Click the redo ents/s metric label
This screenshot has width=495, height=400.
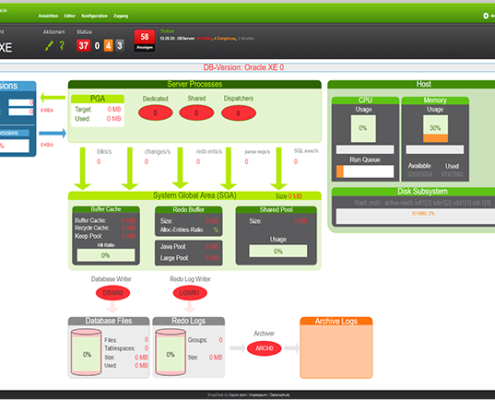pyautogui.click(x=209, y=152)
